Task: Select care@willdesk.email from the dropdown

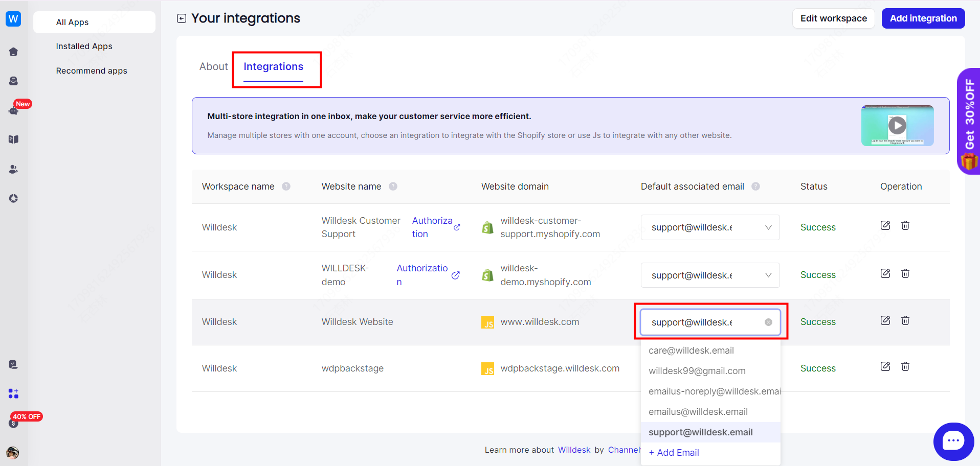Action: tap(710, 351)
